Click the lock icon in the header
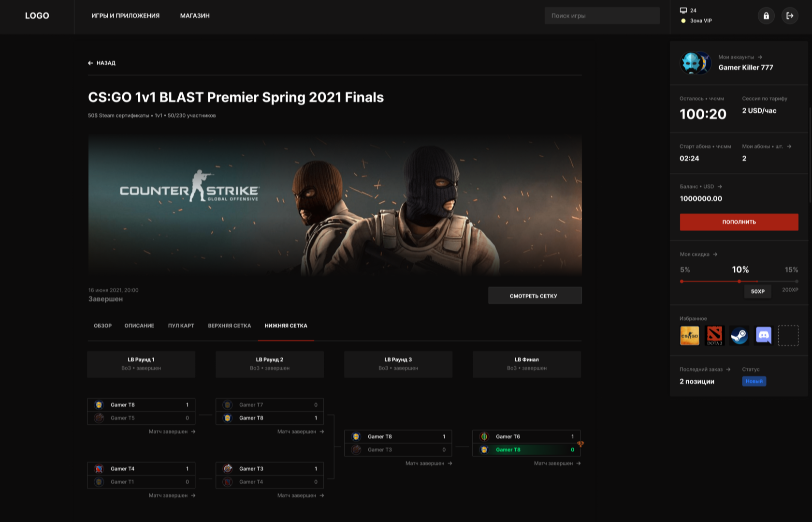 coord(766,15)
